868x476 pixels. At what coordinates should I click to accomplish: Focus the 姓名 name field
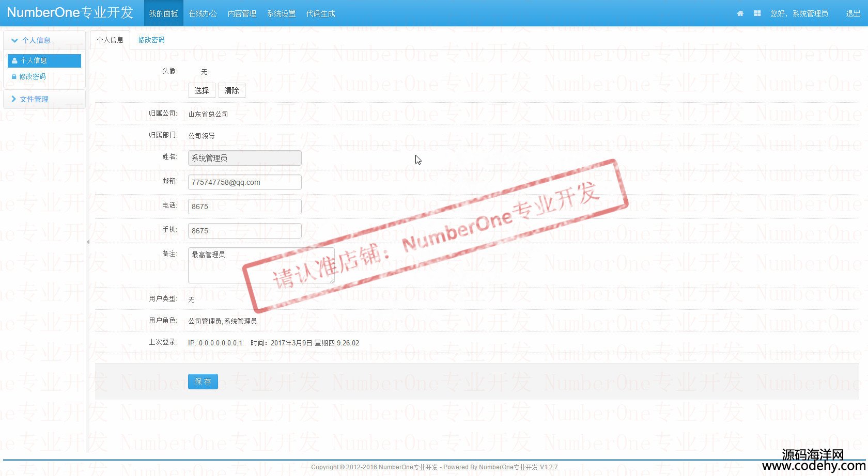pyautogui.click(x=245, y=158)
